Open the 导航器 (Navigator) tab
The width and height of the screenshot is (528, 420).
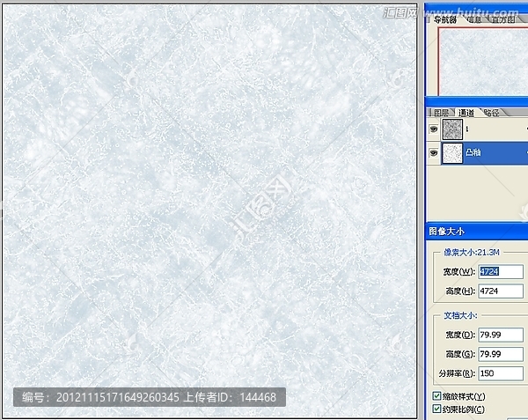point(444,20)
